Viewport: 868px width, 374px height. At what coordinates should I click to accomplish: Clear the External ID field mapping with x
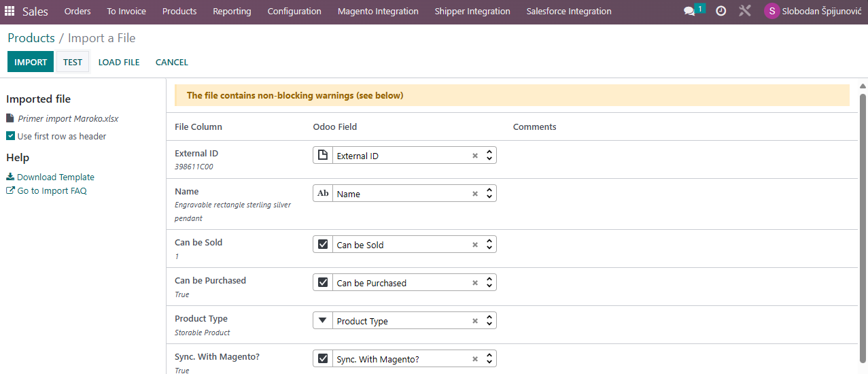(475, 156)
